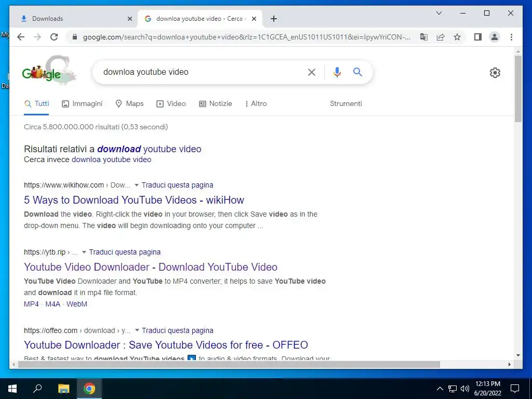
Task: Open the MP4 sitelink
Action: click(31, 304)
